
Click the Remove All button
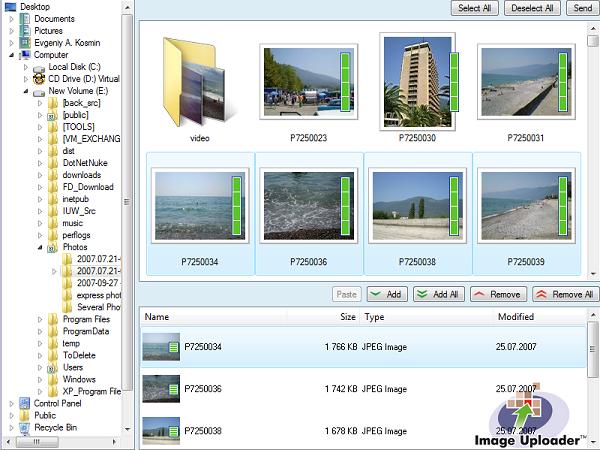(x=566, y=294)
